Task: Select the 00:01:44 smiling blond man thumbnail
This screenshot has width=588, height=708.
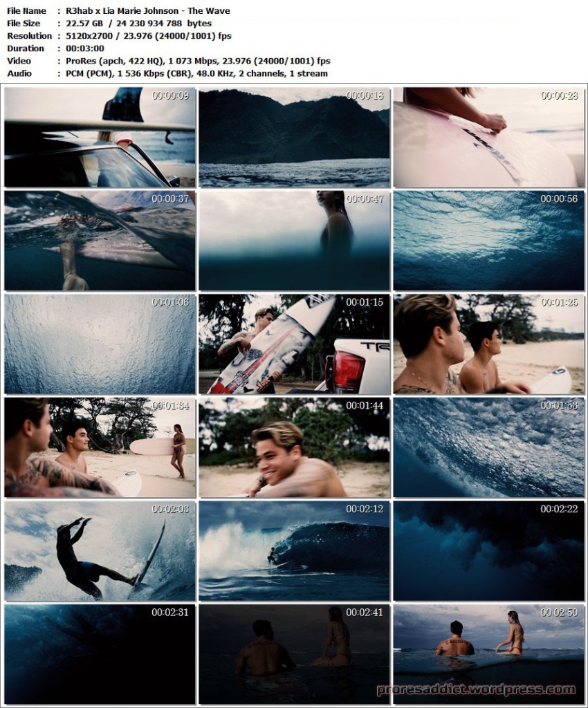Action: tap(294, 447)
